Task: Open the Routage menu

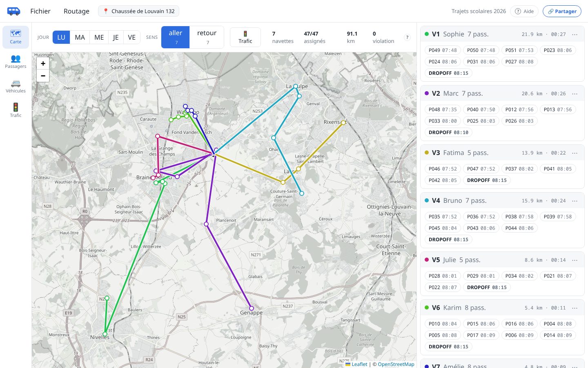Action: click(x=76, y=11)
